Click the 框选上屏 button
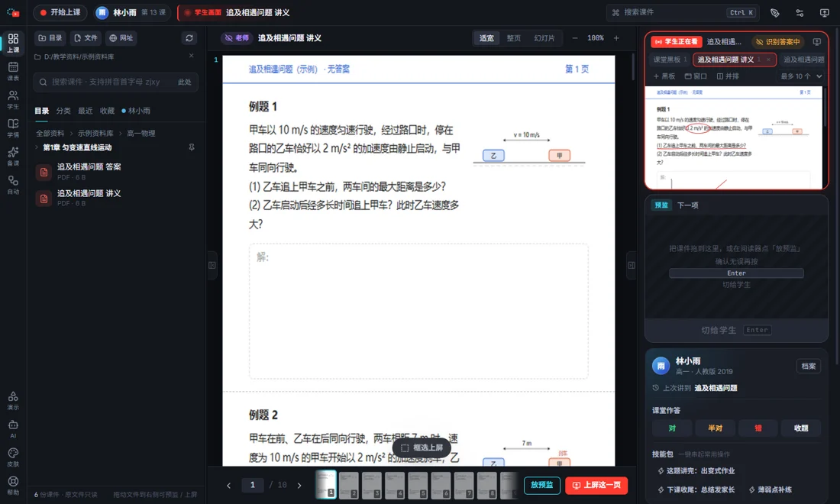840x504 pixels. 422,447
